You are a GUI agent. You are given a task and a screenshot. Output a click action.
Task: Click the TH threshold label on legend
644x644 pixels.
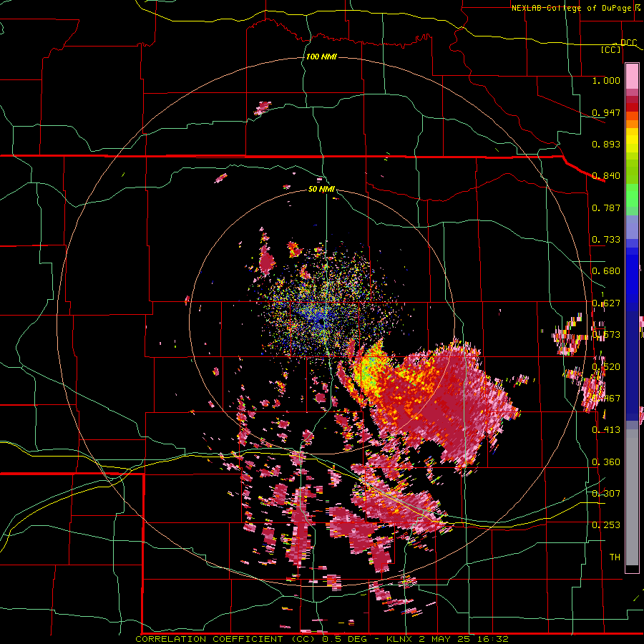click(615, 557)
